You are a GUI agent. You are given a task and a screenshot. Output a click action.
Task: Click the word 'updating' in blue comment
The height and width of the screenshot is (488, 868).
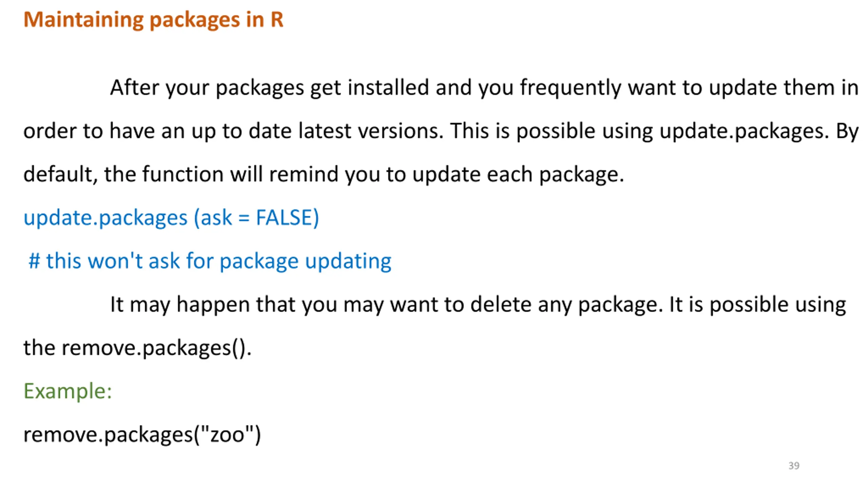349,262
